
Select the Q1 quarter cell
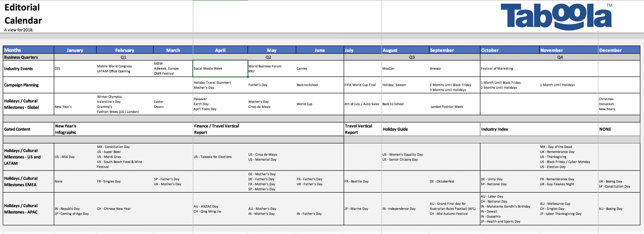pos(123,57)
